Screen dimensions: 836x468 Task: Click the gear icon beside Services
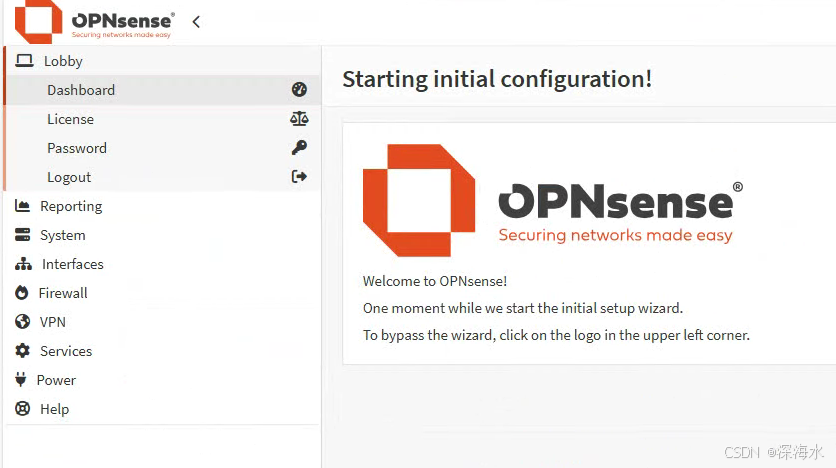pos(22,350)
